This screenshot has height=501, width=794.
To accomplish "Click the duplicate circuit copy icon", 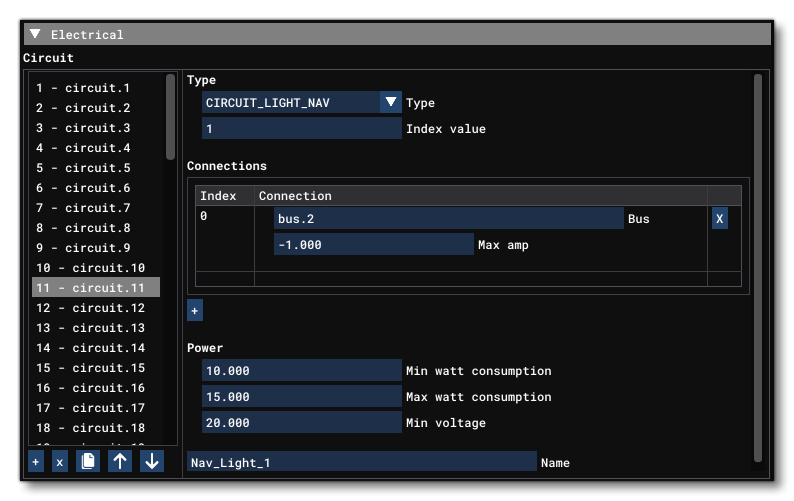I will 88,462.
